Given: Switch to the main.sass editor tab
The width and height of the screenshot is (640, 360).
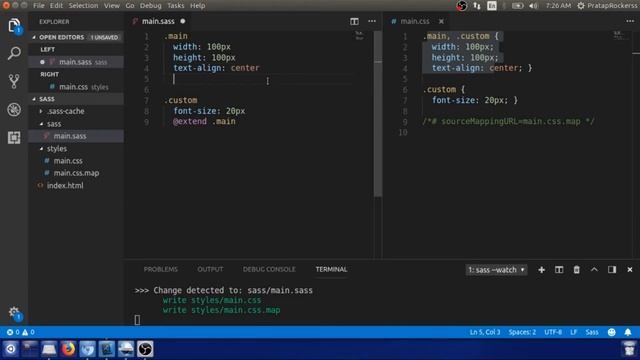Looking at the screenshot, I should pos(158,21).
